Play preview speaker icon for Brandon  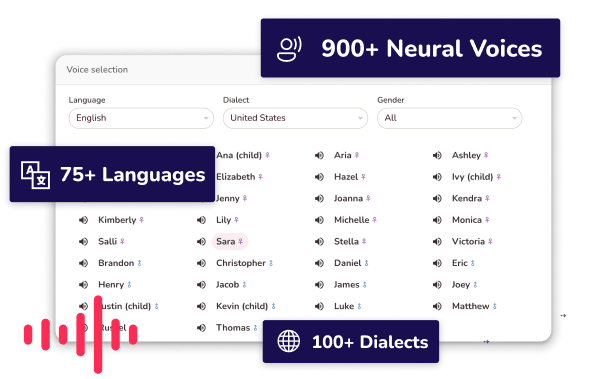click(x=84, y=263)
